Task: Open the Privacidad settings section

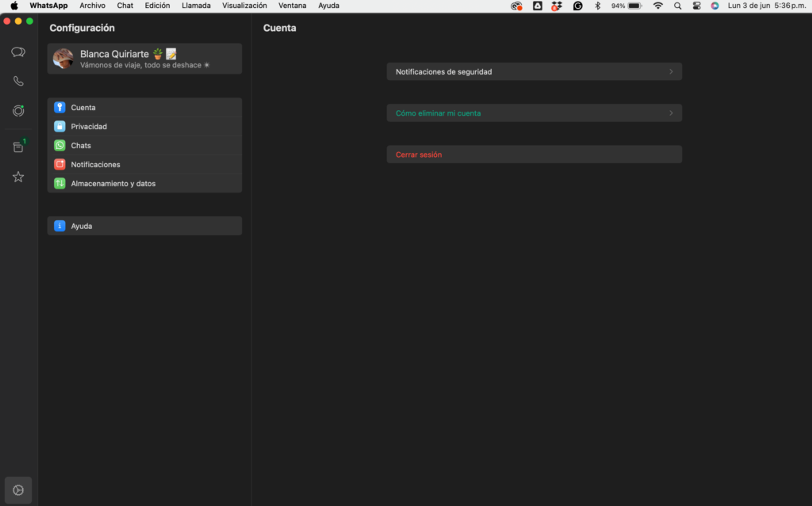Action: point(145,126)
